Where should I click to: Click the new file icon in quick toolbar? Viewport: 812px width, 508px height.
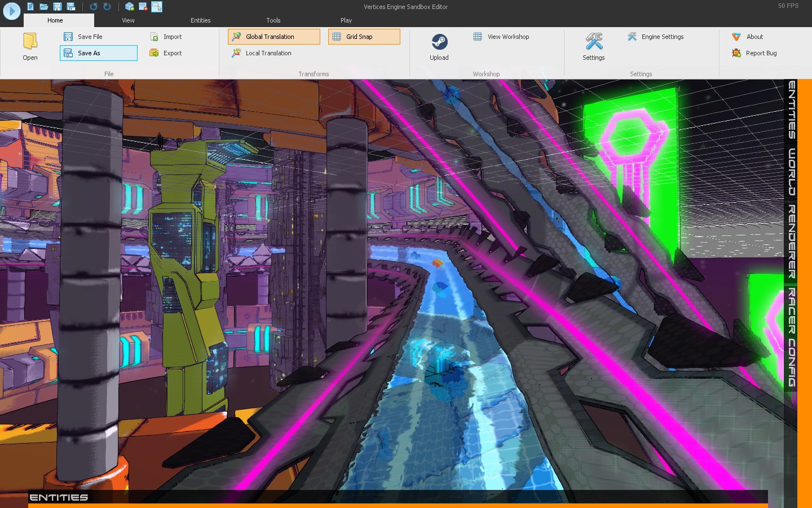(30, 7)
